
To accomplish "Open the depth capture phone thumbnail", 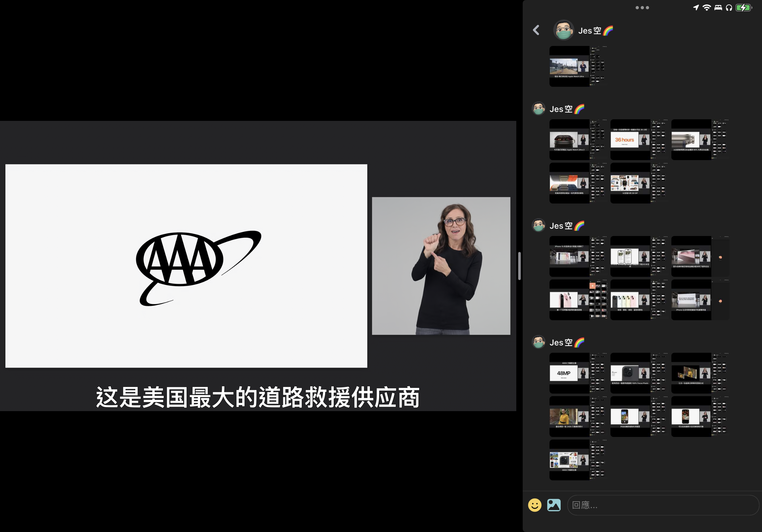I will click(x=639, y=417).
